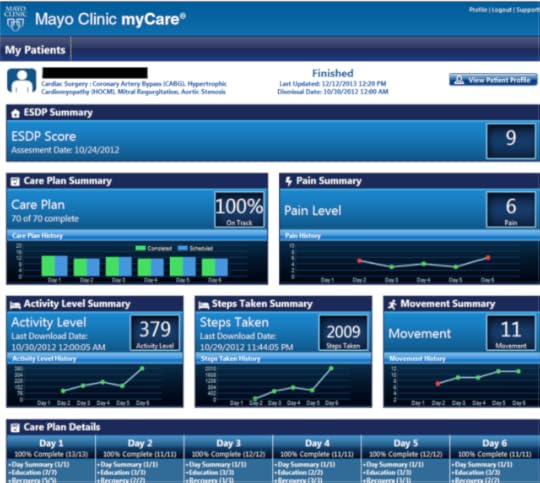Click the "70 of 70 complete" text
The width and height of the screenshot is (540, 483).
click(45, 219)
